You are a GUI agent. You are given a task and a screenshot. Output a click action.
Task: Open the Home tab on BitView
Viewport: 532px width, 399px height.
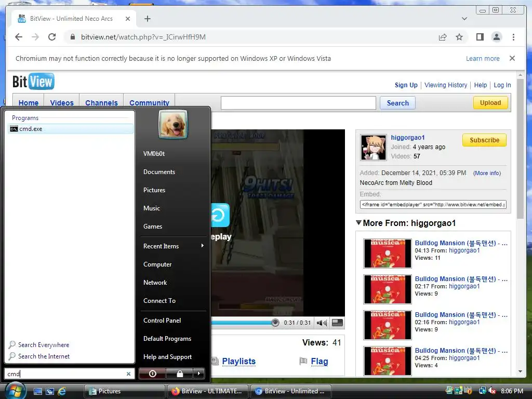(x=29, y=102)
